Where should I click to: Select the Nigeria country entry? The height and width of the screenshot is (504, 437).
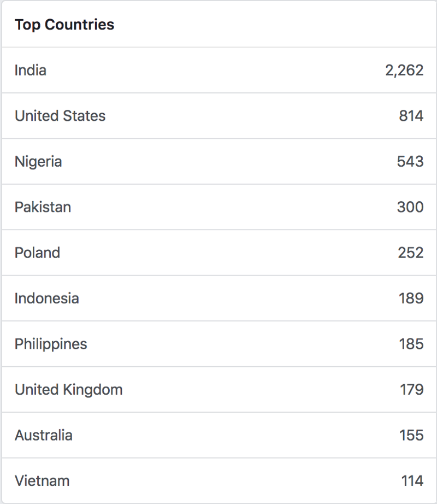(x=38, y=162)
